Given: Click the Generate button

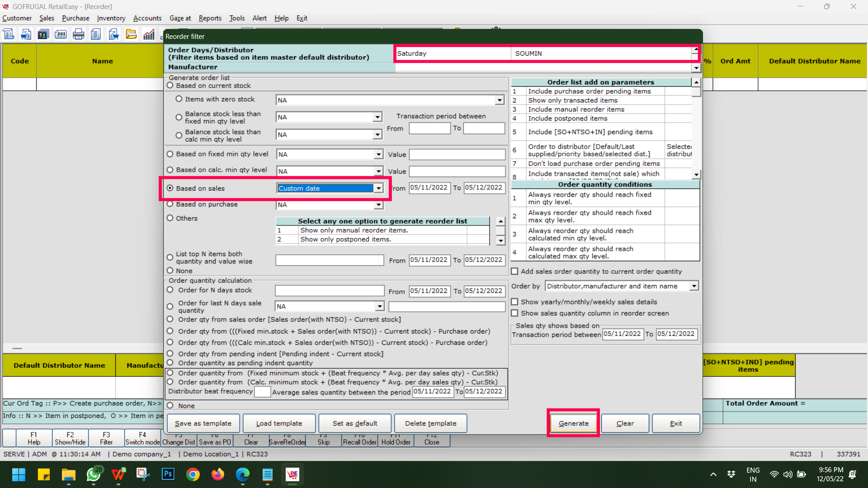Looking at the screenshot, I should 573,423.
